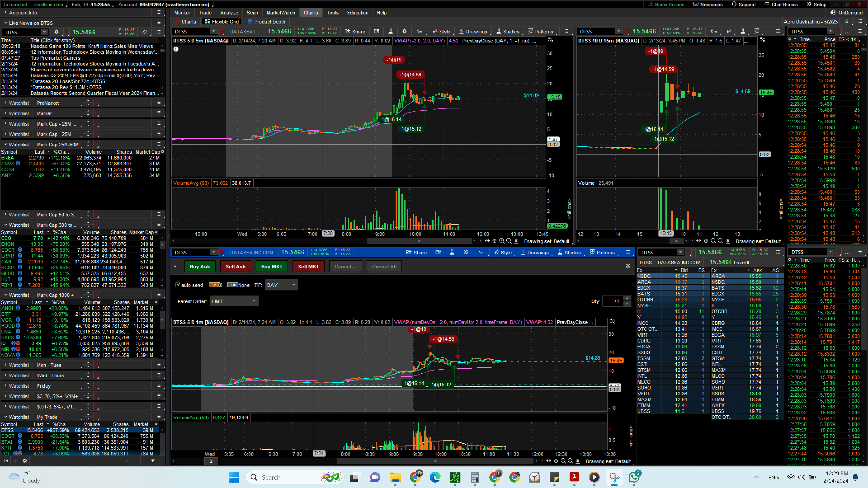The image size is (868, 488).
Task: Click the flask icon on the 5m chart toolbar
Action: tap(391, 31)
